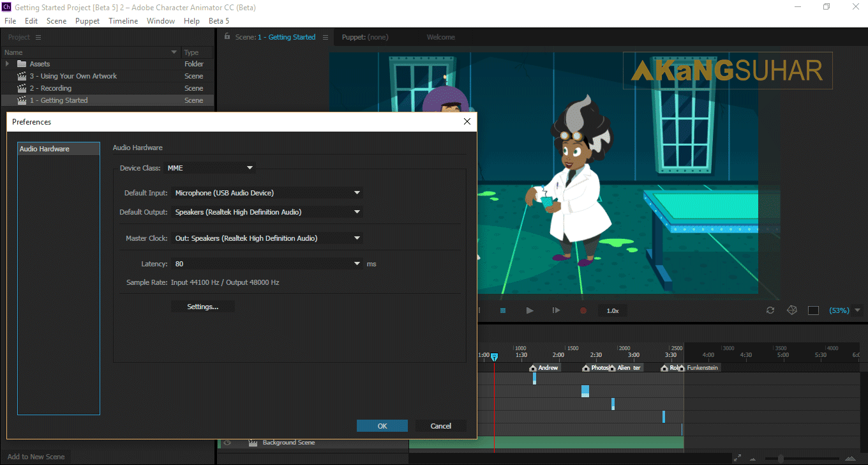Click the Project panel menu icon
The width and height of the screenshot is (868, 465).
[x=38, y=37]
